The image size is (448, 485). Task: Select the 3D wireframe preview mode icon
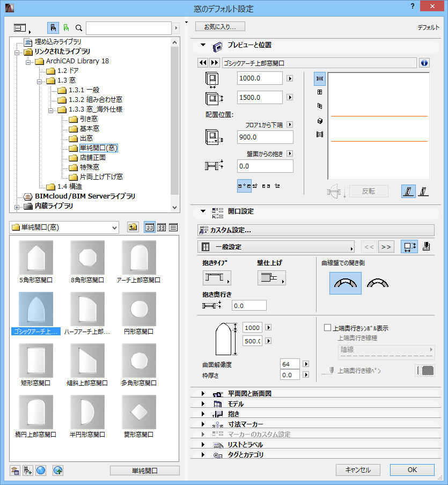click(320, 106)
